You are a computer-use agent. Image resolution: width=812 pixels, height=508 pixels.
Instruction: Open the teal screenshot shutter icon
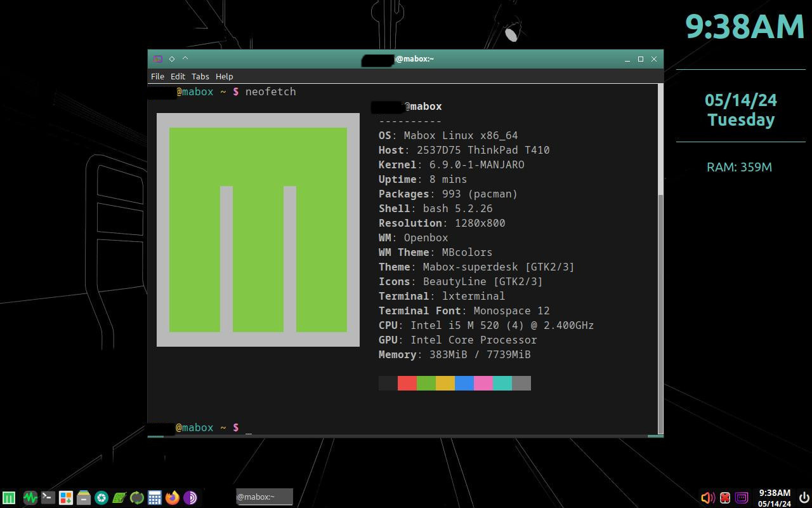coord(101,497)
